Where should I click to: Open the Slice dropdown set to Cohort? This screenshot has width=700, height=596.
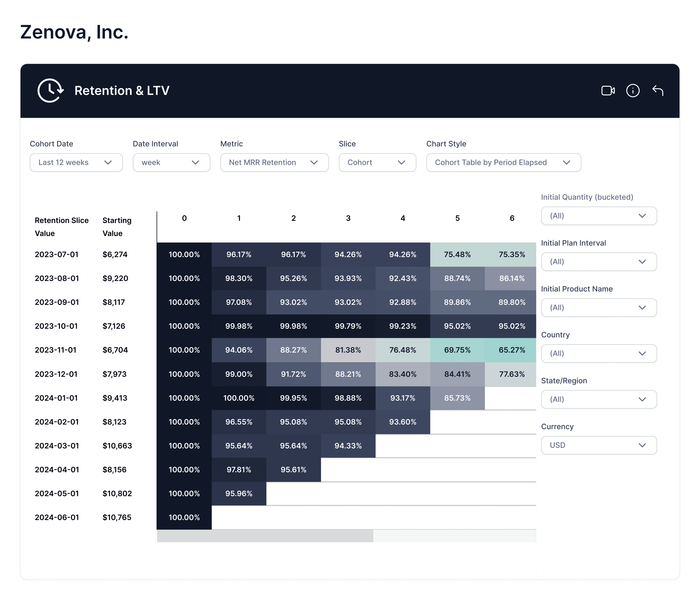pos(377,162)
